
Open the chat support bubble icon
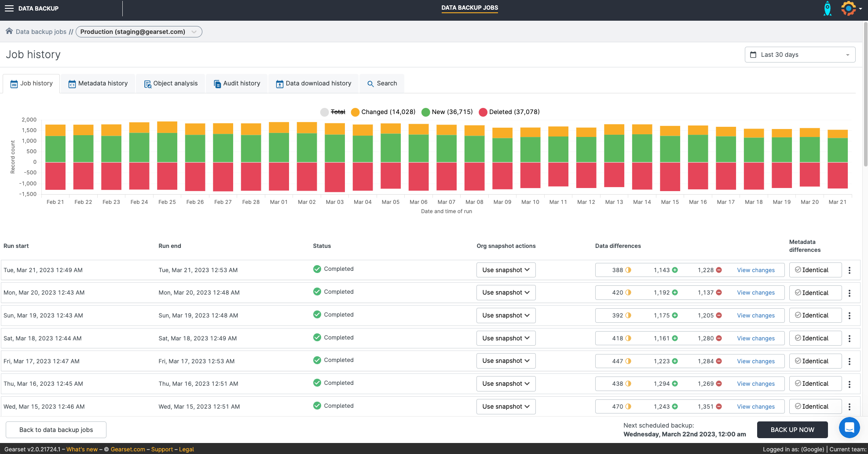(x=849, y=428)
